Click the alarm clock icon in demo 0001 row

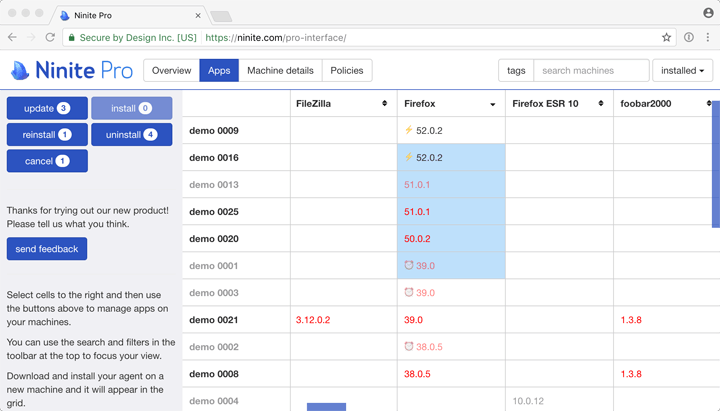(409, 265)
